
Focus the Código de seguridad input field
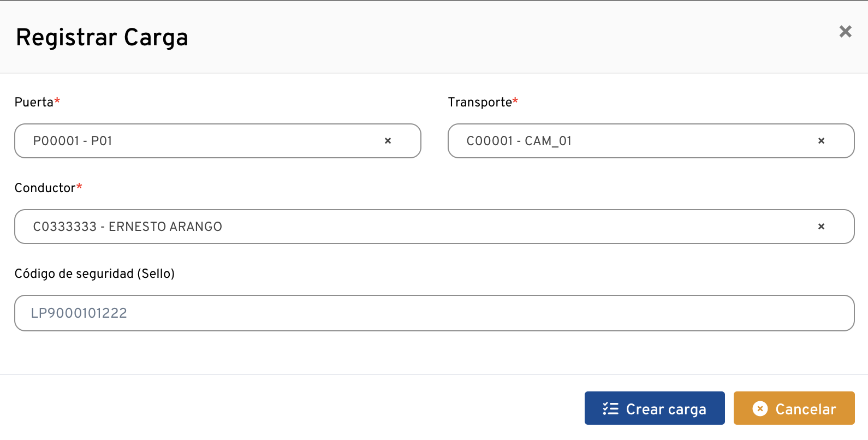click(x=434, y=313)
